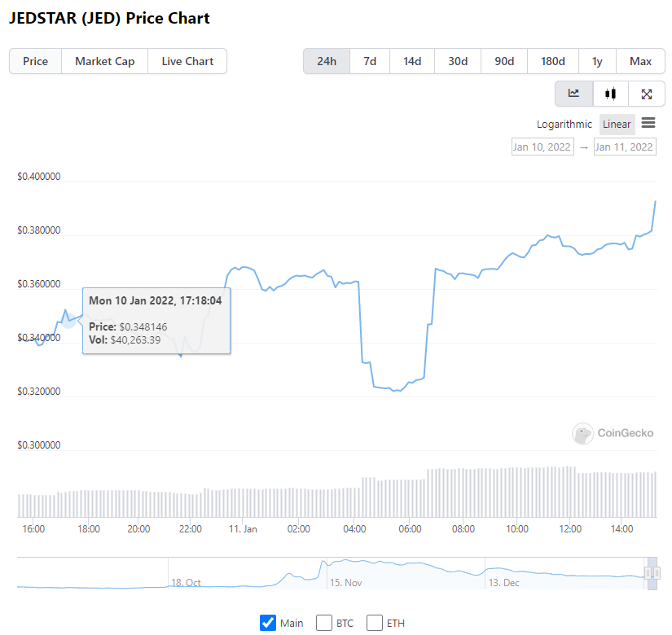Choose the Max time range
This screenshot has width=672, height=635.
click(640, 61)
